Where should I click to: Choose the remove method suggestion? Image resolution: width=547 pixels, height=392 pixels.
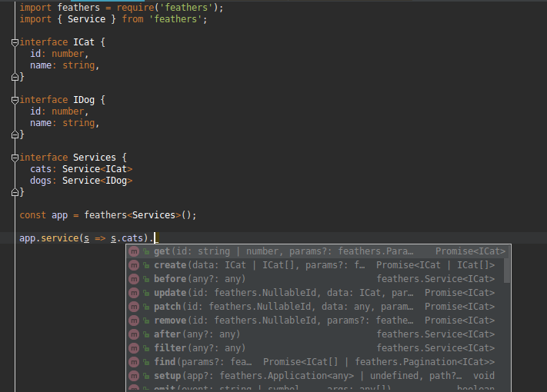(x=315, y=321)
